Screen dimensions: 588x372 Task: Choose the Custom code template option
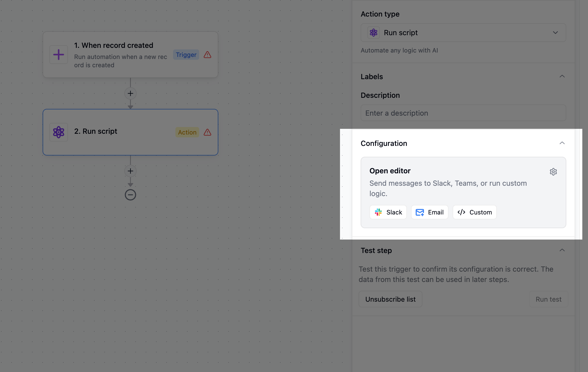pyautogui.click(x=475, y=212)
